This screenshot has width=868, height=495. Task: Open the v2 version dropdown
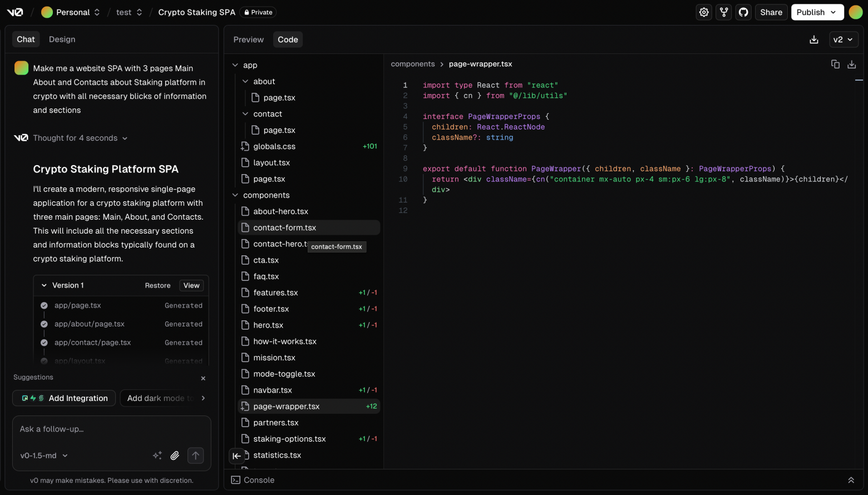point(844,39)
